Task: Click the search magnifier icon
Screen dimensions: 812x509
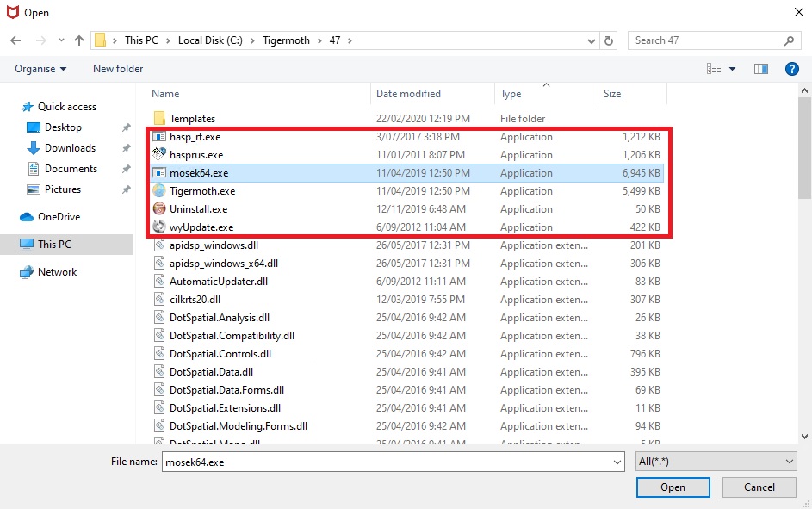Action: [x=790, y=40]
